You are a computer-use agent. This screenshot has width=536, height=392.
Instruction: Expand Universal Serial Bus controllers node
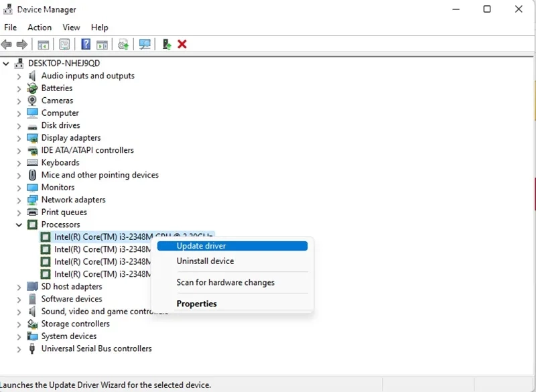pyautogui.click(x=19, y=349)
